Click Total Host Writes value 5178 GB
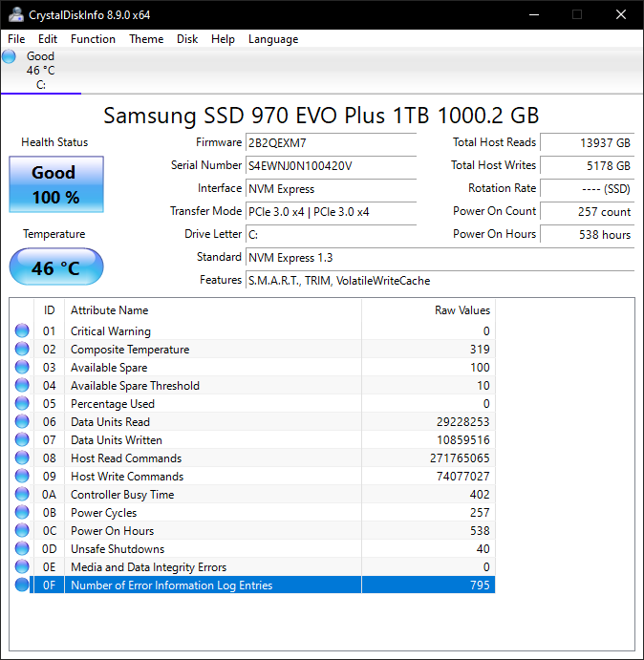644x660 pixels. pos(587,166)
